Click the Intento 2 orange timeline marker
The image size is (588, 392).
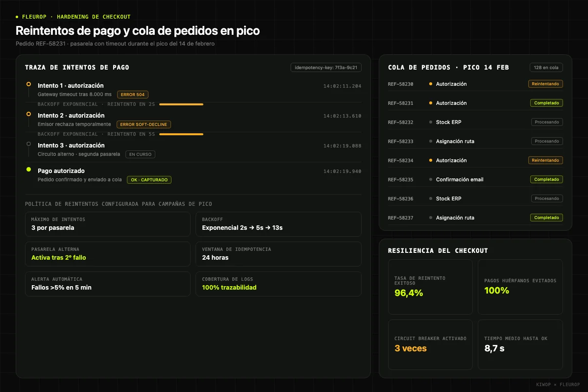pyautogui.click(x=28, y=114)
